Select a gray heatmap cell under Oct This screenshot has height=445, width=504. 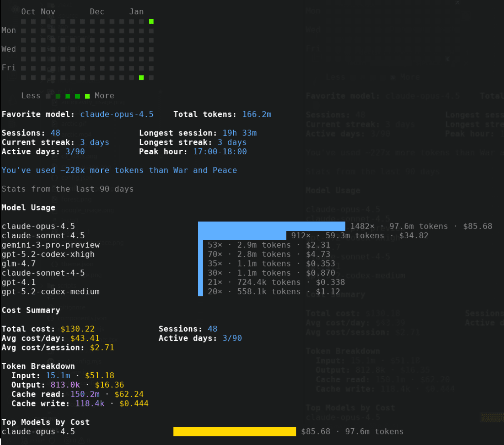pos(23,40)
